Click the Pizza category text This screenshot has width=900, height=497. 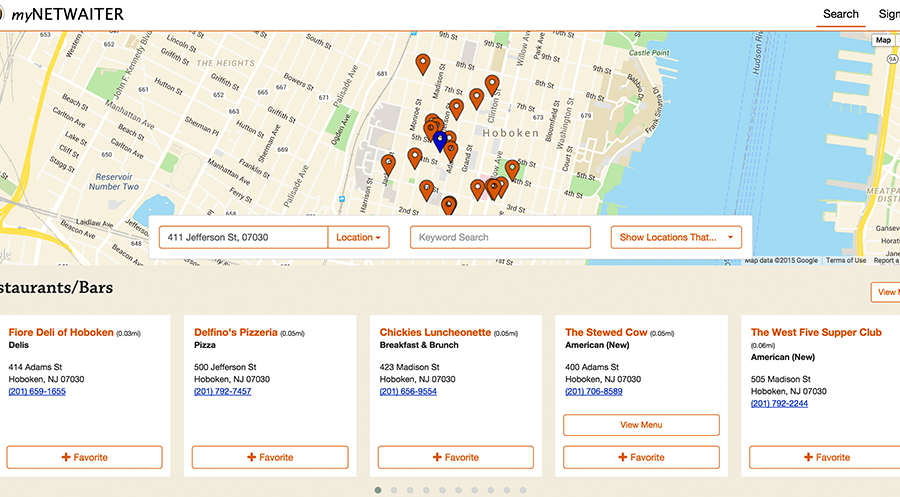tap(205, 345)
